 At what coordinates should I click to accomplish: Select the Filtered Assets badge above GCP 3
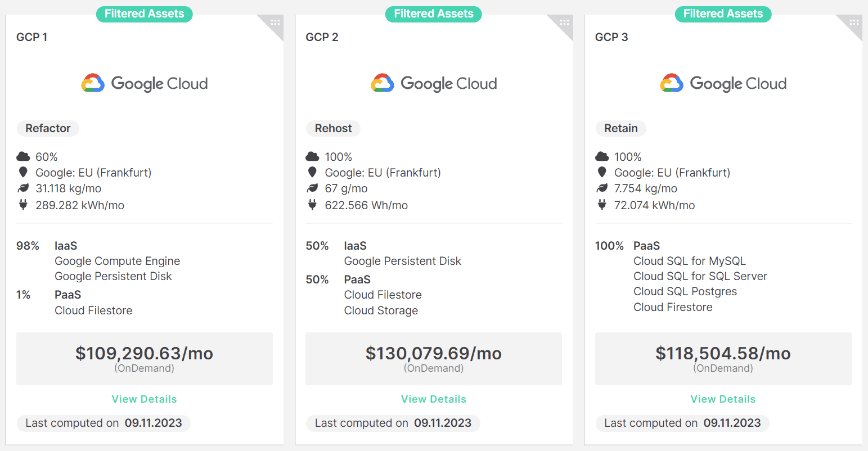[723, 14]
